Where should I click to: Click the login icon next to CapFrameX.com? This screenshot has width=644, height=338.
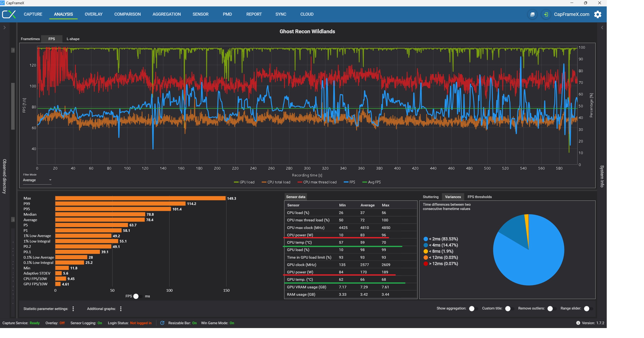(546, 14)
